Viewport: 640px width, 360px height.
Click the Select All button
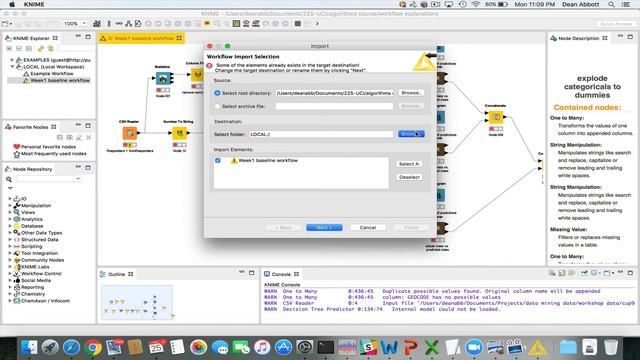[x=409, y=164]
